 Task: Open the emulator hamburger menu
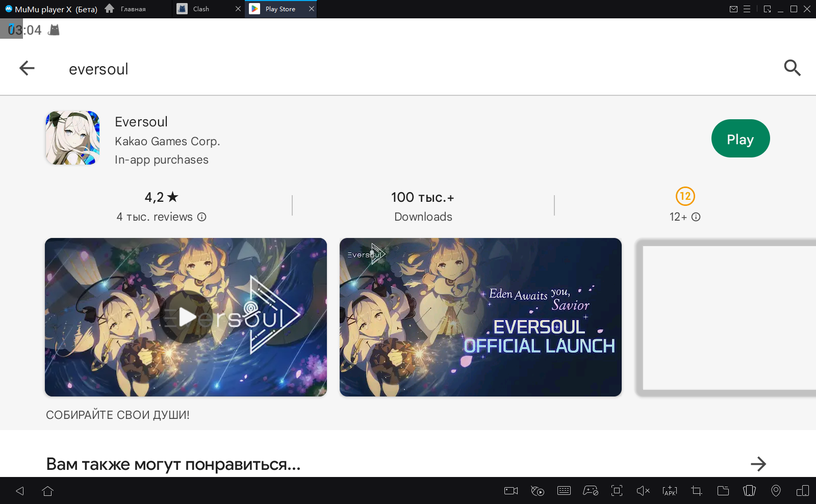click(747, 9)
